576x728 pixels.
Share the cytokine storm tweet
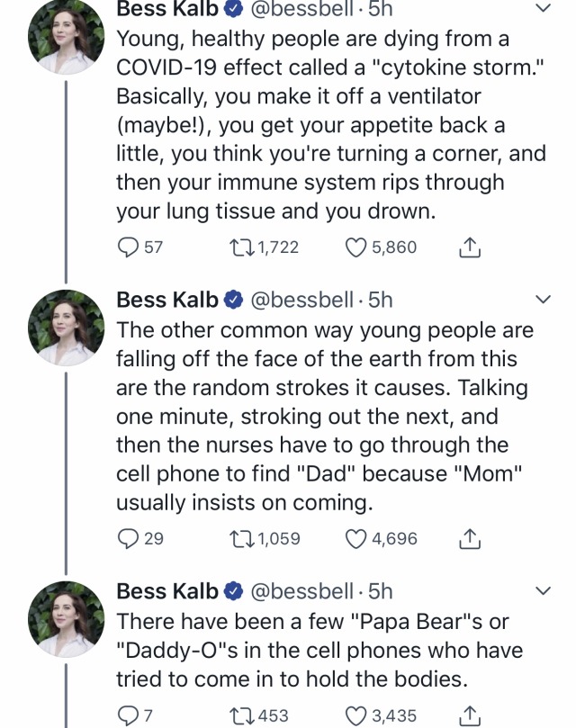click(470, 247)
